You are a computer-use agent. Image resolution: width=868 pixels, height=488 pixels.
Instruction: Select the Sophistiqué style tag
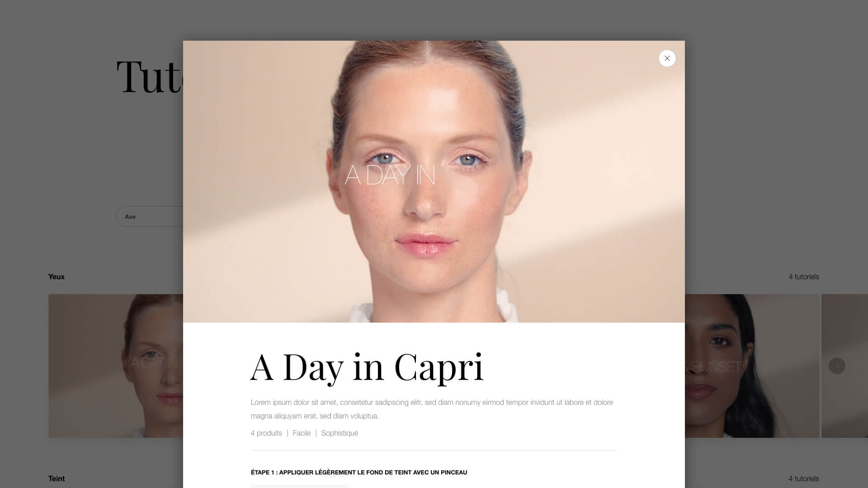(340, 433)
